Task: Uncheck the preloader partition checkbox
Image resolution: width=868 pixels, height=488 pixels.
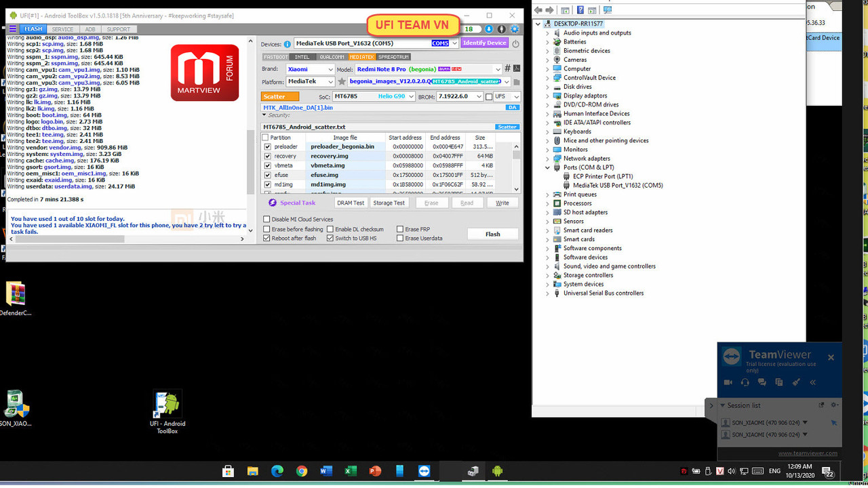Action: tap(267, 146)
